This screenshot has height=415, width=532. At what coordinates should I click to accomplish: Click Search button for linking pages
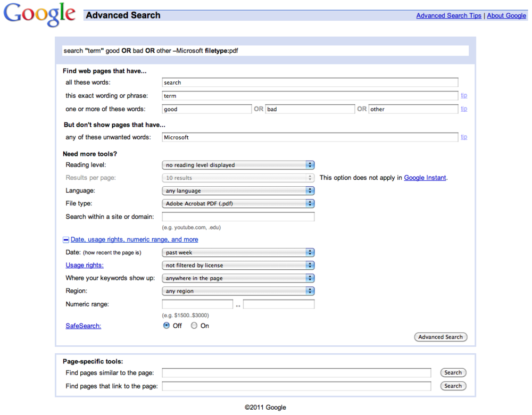point(453,386)
